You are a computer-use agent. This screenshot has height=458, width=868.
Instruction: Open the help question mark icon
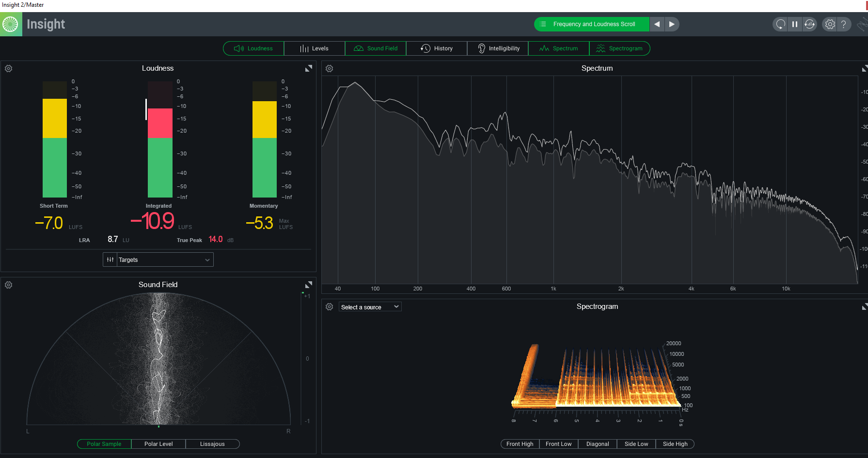coord(844,24)
